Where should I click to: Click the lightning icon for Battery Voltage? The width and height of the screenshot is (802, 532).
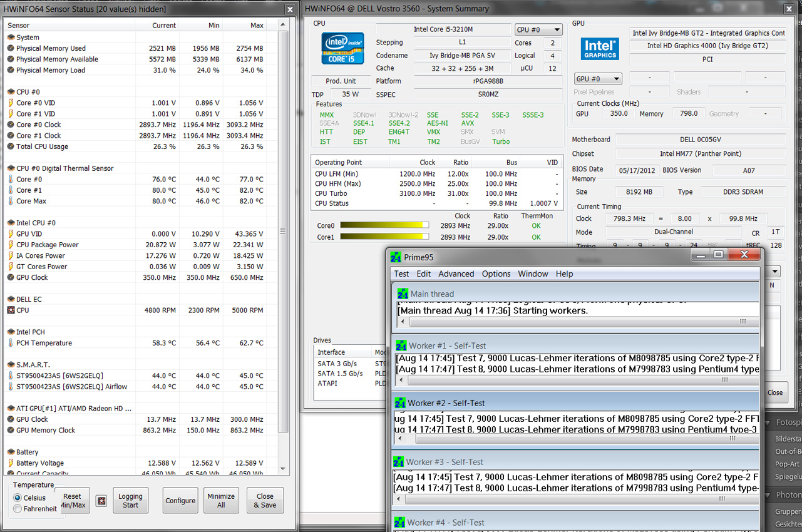pyautogui.click(x=11, y=463)
